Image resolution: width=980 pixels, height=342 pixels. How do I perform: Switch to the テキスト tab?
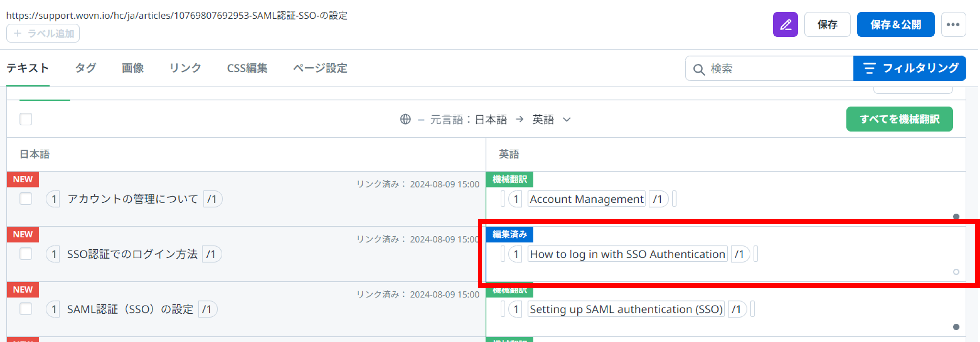point(28,68)
